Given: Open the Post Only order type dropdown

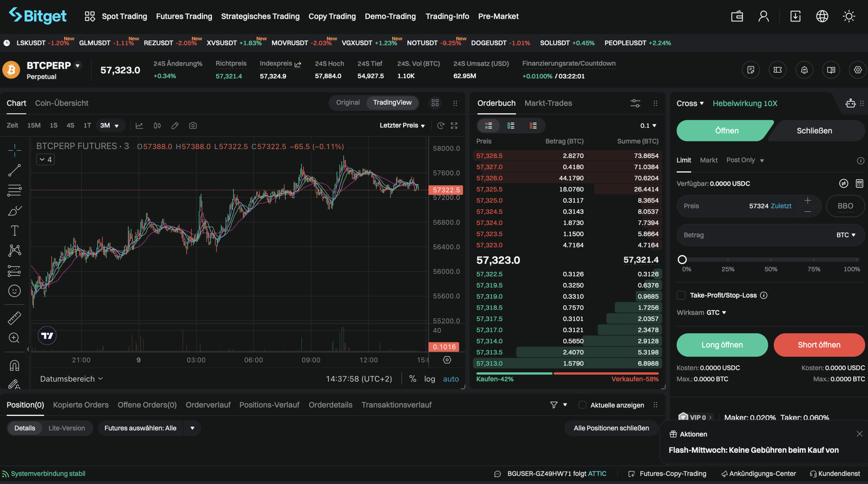Looking at the screenshot, I should coord(745,160).
